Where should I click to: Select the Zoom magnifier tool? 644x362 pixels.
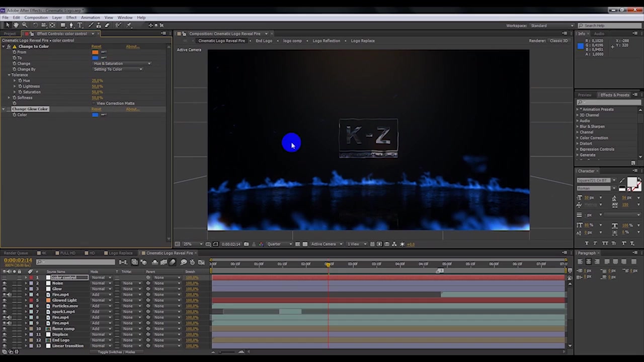coord(24,25)
